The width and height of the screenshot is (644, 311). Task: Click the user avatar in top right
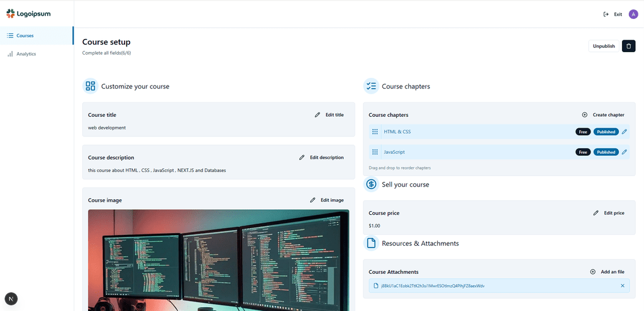pyautogui.click(x=633, y=14)
